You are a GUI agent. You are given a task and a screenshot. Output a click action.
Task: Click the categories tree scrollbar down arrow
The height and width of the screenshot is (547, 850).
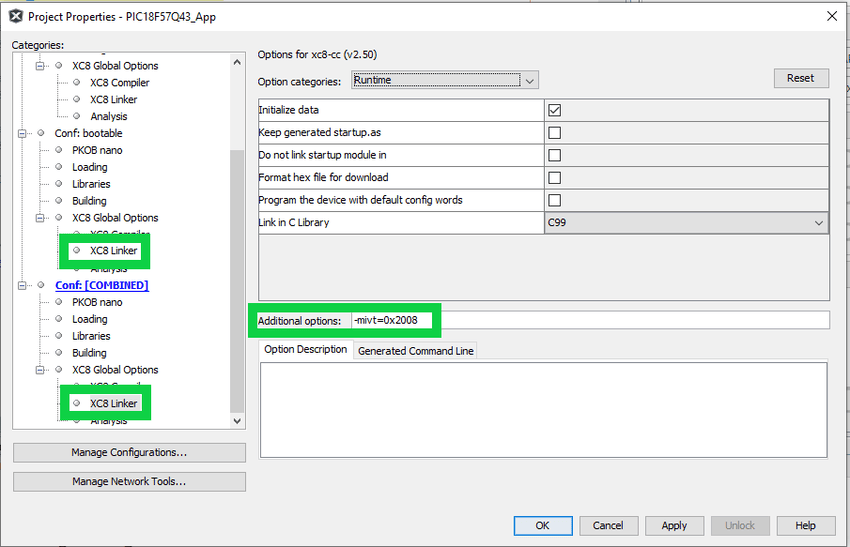[237, 421]
